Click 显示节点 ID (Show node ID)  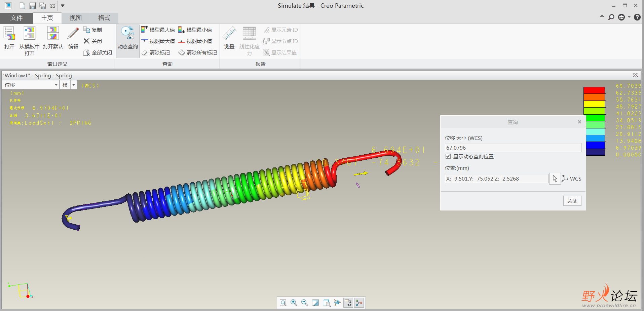click(x=280, y=41)
